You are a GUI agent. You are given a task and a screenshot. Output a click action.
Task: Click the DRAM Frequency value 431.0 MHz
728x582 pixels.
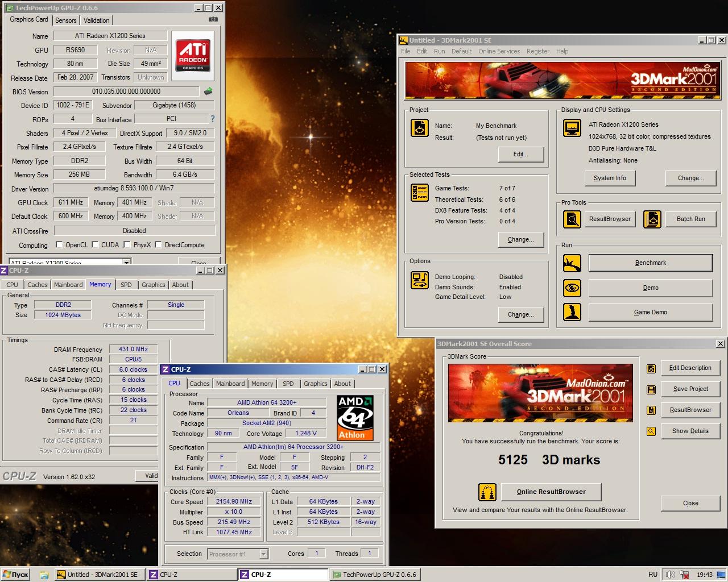133,350
